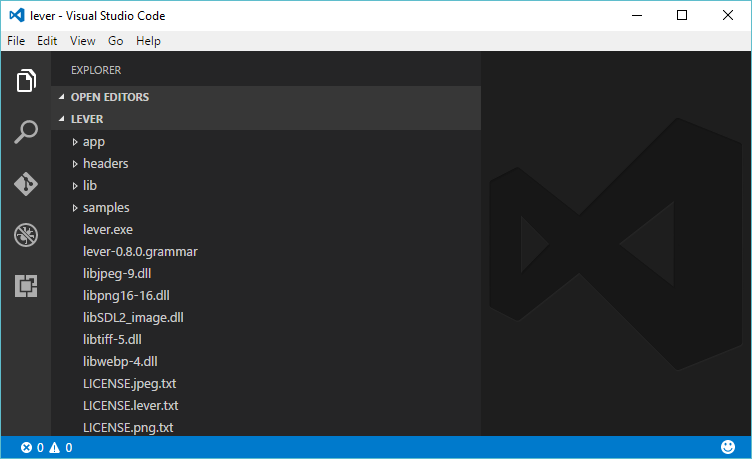Viewport: 752px width, 459px height.
Task: Open LICENSE.lever.txt file
Action: coord(131,406)
